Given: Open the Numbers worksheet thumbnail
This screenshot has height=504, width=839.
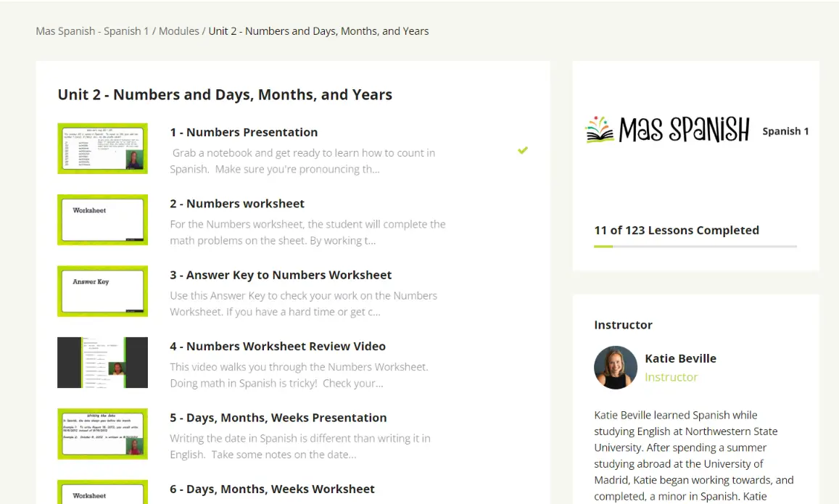Looking at the screenshot, I should point(102,219).
